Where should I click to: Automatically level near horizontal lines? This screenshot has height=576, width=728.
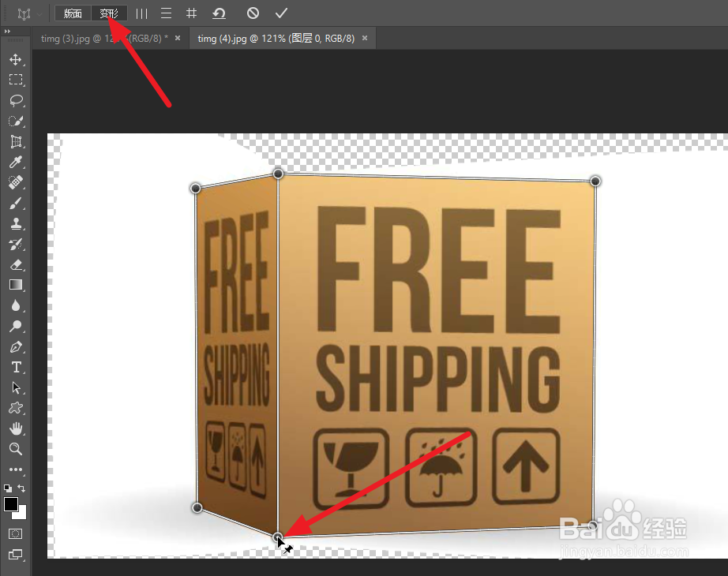pyautogui.click(x=167, y=13)
